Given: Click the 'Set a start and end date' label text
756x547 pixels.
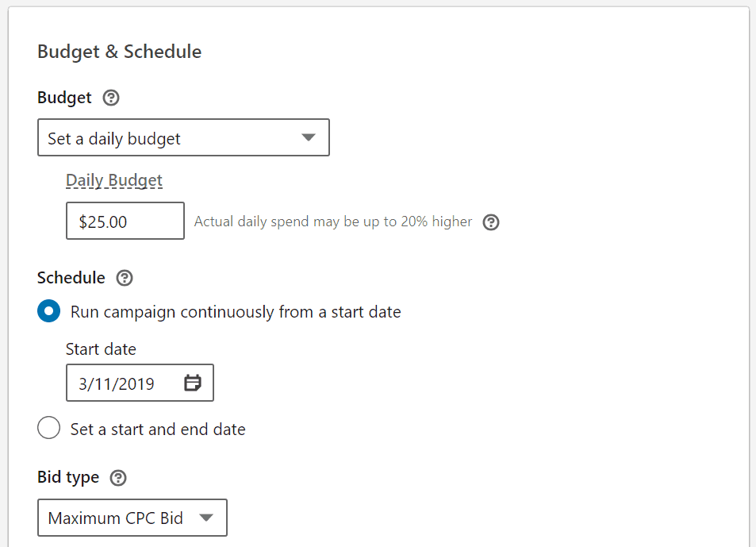Looking at the screenshot, I should pyautogui.click(x=158, y=430).
